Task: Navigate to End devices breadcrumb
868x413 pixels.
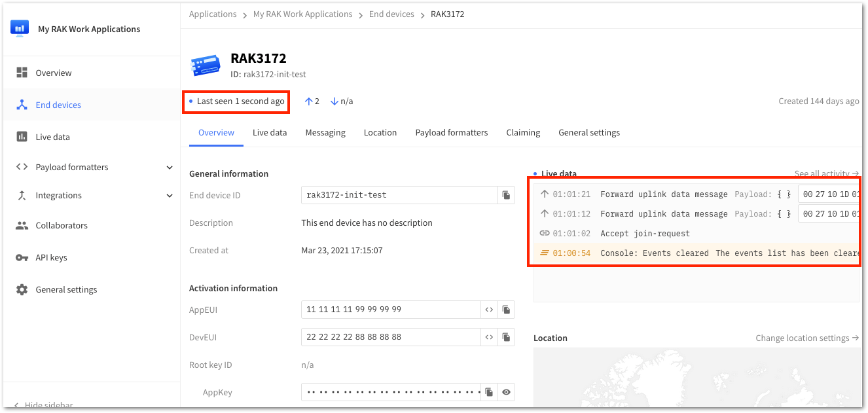Action: tap(391, 14)
